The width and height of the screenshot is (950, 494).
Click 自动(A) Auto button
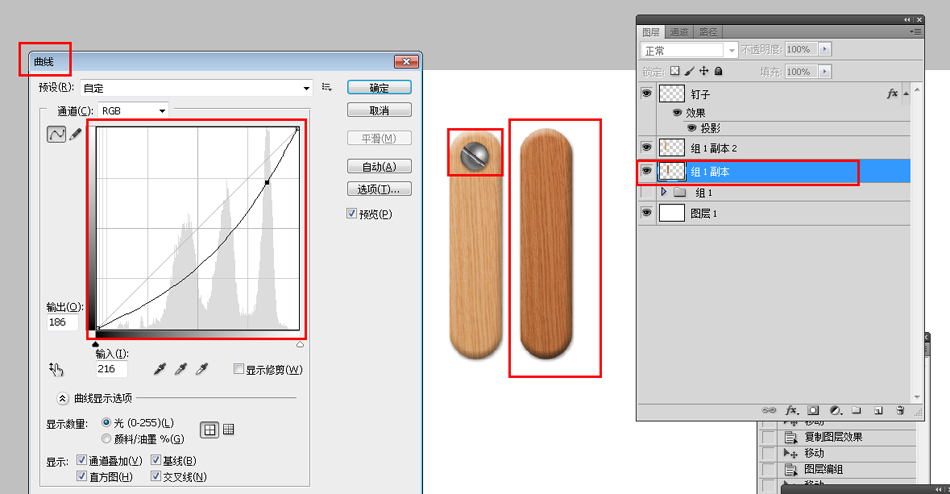(379, 166)
